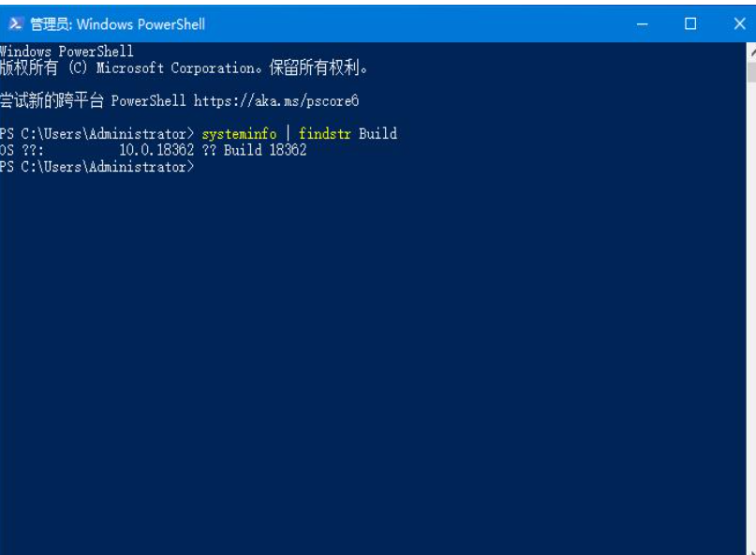Click the "尝试新的跨平台 PowerShell" text

pyautogui.click(x=93, y=100)
